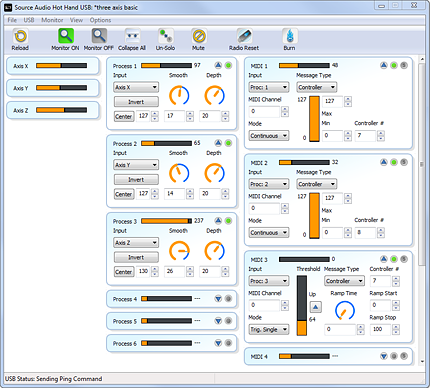Open the View menu
Image resolution: width=430 pixels, height=388 pixels.
coord(76,20)
